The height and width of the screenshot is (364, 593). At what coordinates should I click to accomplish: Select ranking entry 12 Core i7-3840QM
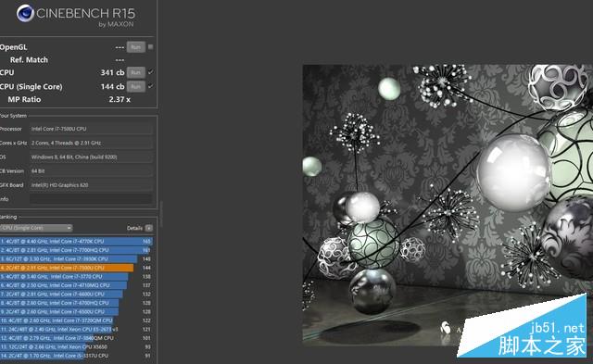tap(76, 338)
